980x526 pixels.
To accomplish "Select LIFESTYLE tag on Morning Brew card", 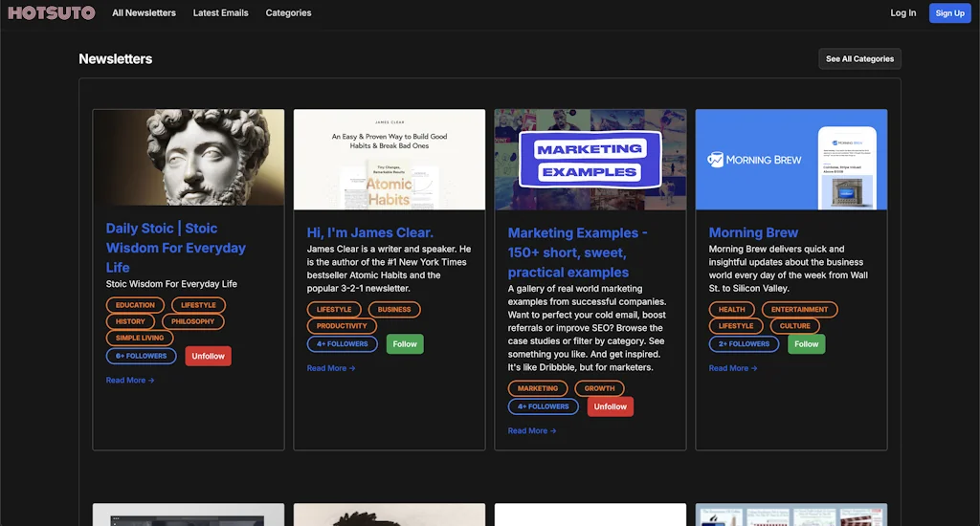I will pos(736,325).
